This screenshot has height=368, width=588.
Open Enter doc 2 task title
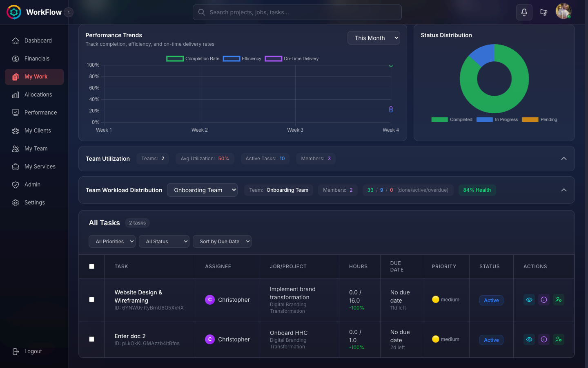[130, 336]
